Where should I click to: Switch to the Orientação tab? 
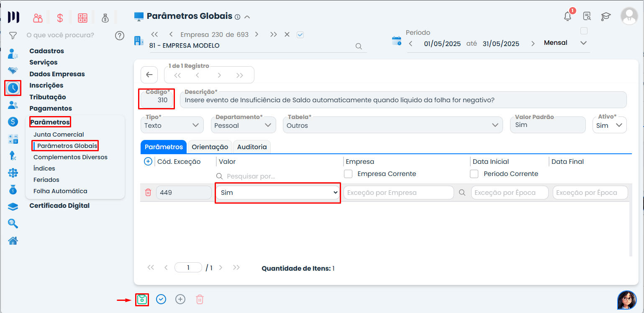[210, 147]
